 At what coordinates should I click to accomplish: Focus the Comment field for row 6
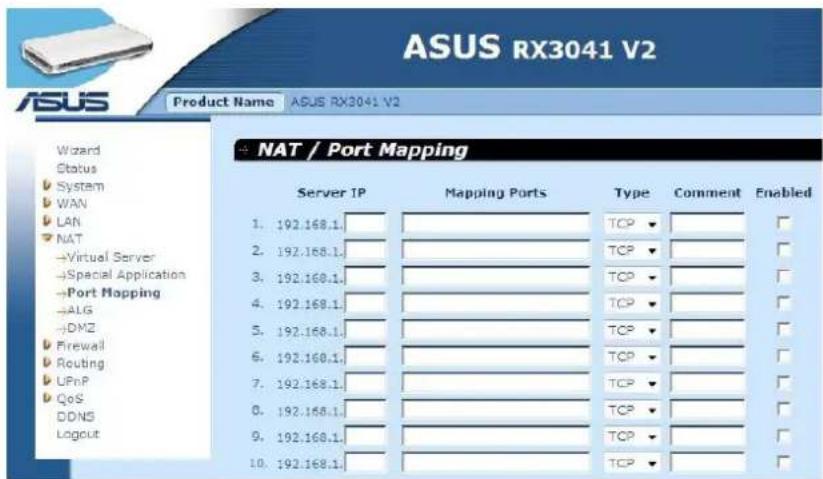click(708, 357)
